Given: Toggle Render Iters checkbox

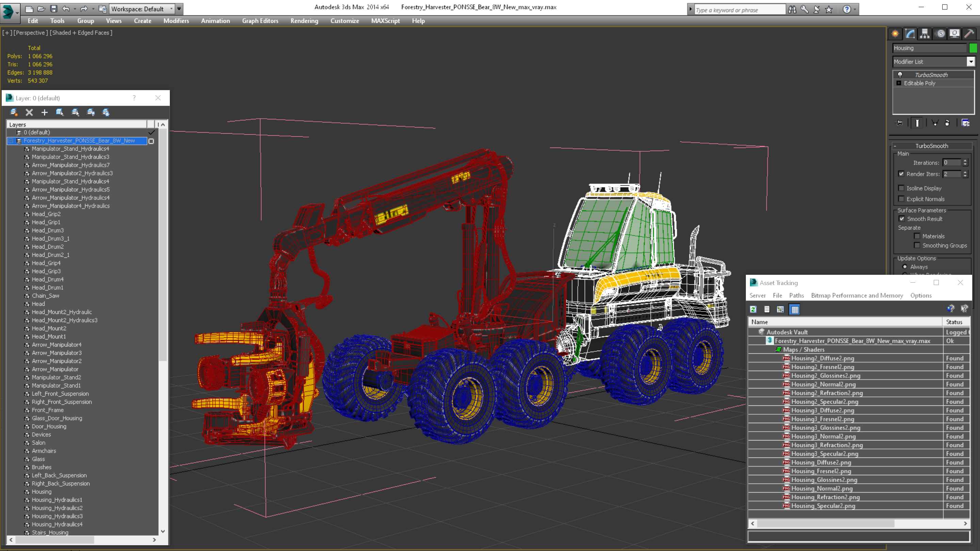Looking at the screenshot, I should [901, 174].
